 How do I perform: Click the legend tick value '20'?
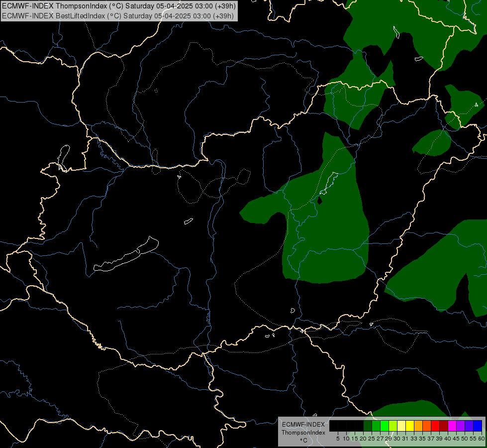(x=363, y=439)
